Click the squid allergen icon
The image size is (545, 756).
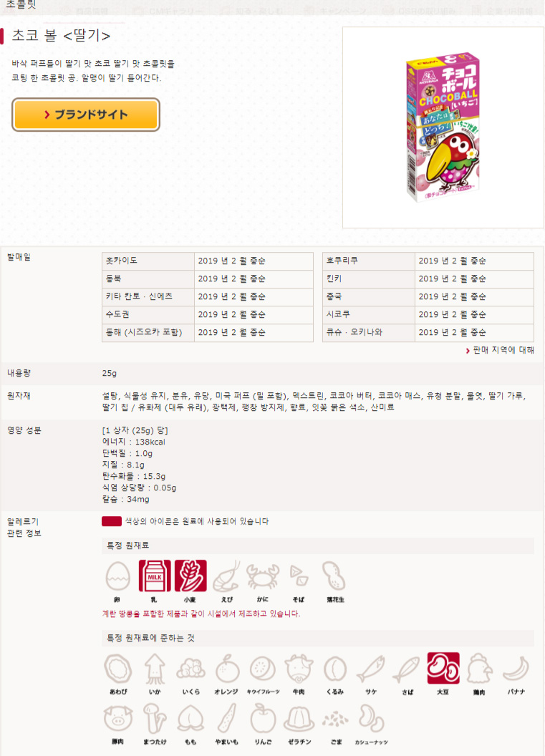click(x=155, y=669)
